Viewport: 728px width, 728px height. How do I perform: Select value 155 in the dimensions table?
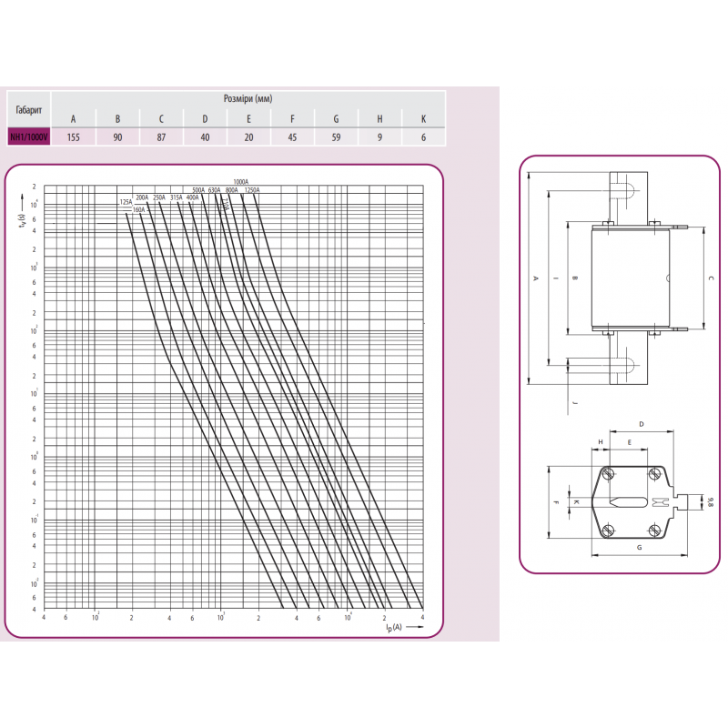coord(73,137)
